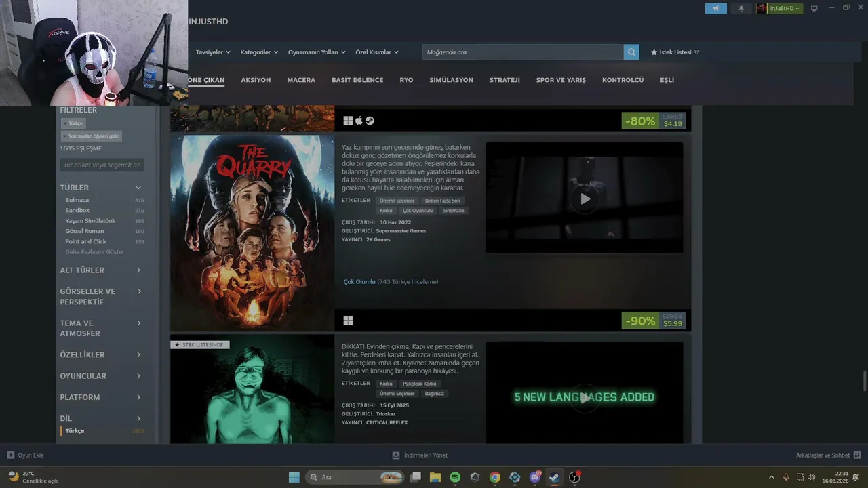Click the 'Psikolojik Korku' tag
This screenshot has width=868, height=488.
click(419, 384)
